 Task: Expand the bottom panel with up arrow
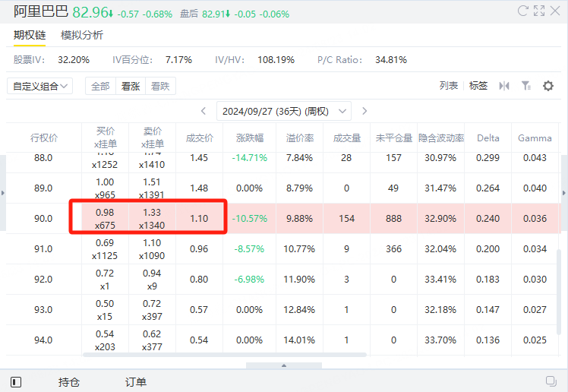tap(284, 365)
